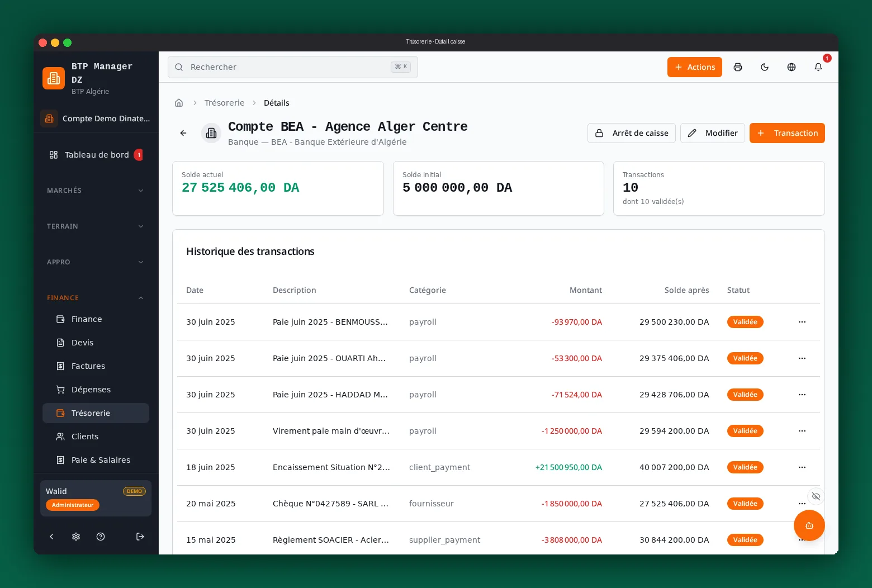Open Factures sidebar item

pos(96,366)
